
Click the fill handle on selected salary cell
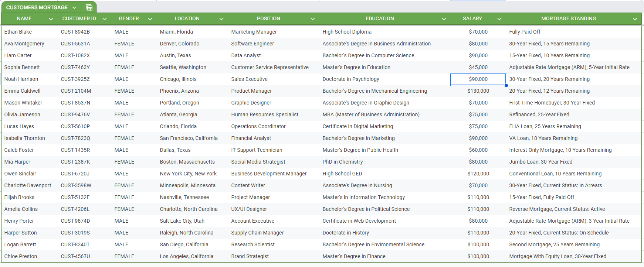tap(506, 85)
